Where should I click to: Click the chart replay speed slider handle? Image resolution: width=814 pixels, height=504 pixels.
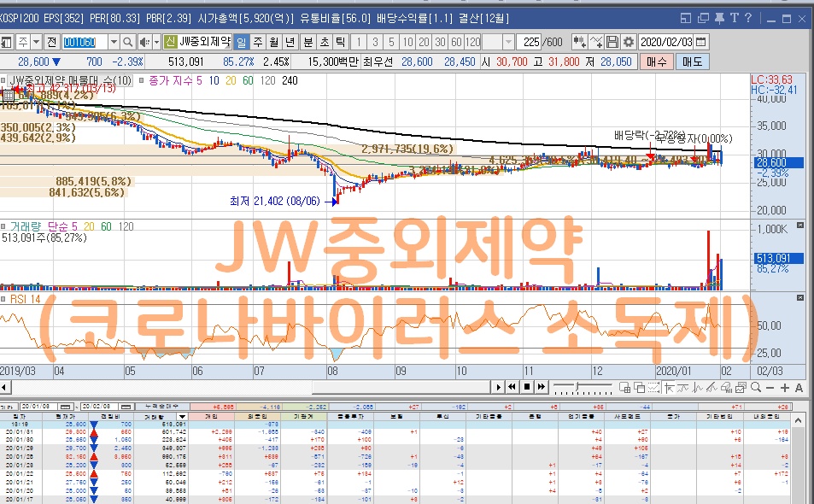point(577,387)
